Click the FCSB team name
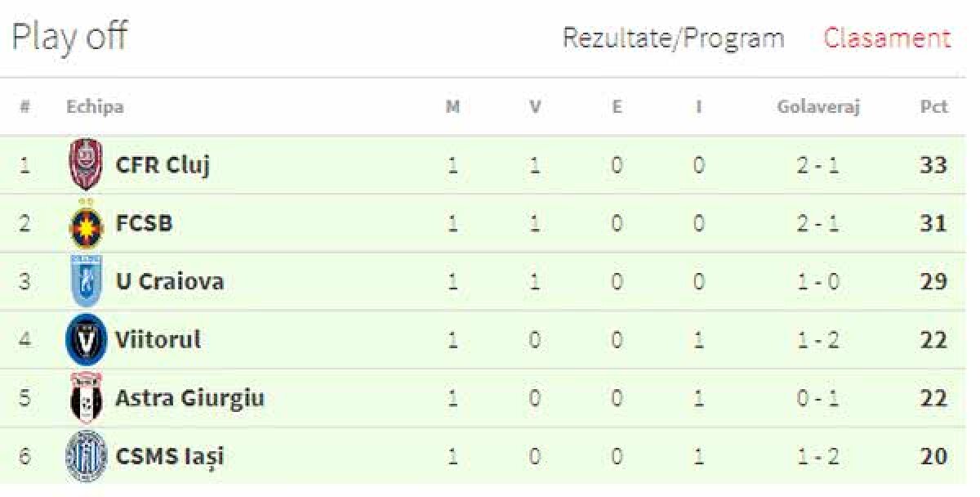Viewport: 980px width, 497px height. coord(144,223)
